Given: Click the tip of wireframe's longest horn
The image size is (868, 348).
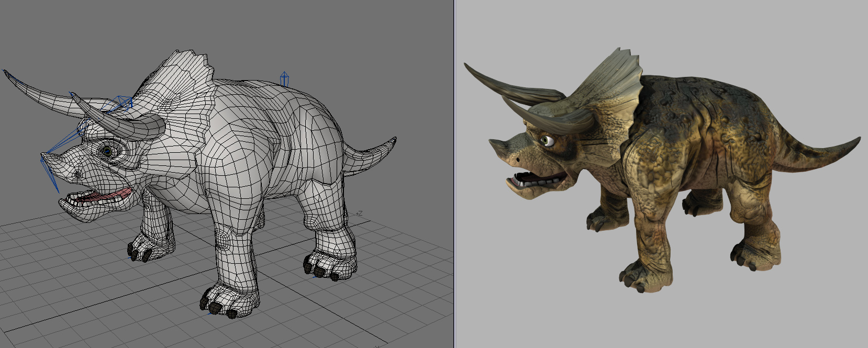Looking at the screenshot, I should click(6, 73).
